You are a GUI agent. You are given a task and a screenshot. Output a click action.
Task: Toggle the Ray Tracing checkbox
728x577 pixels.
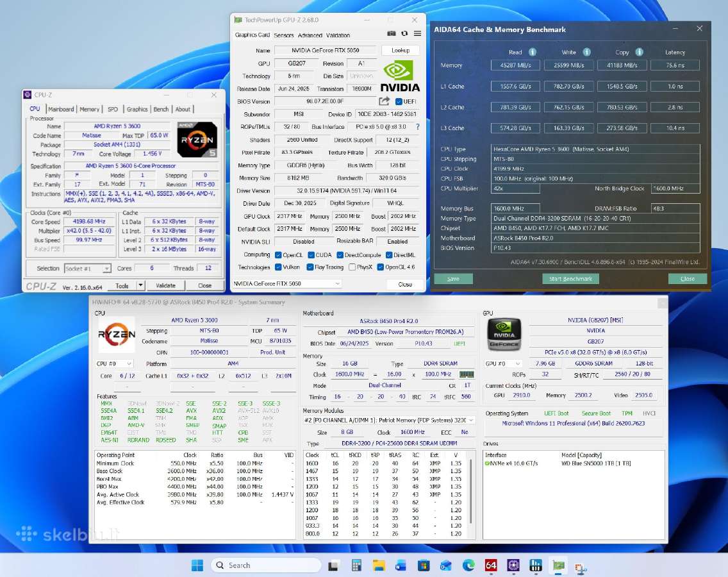[x=310, y=267]
